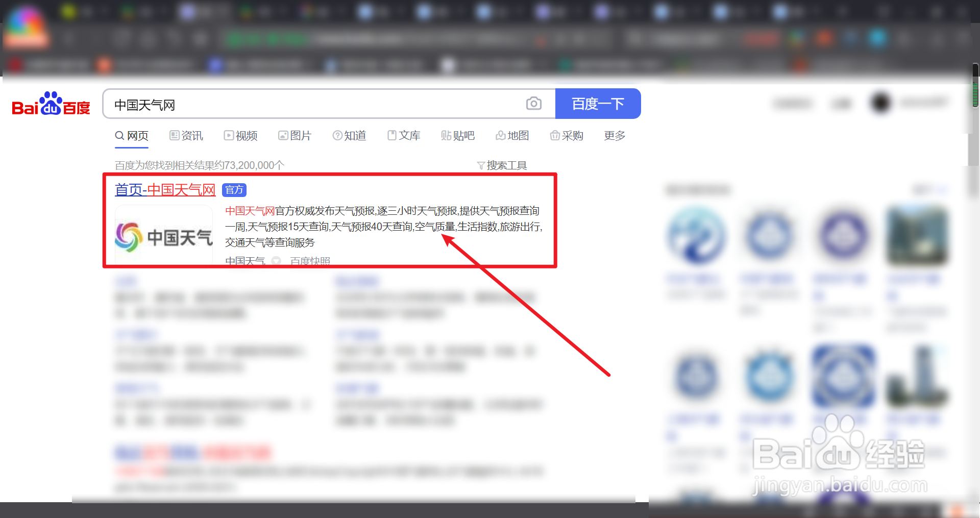Open the 首页-中国天气网 result link
980x518 pixels.
(x=165, y=190)
